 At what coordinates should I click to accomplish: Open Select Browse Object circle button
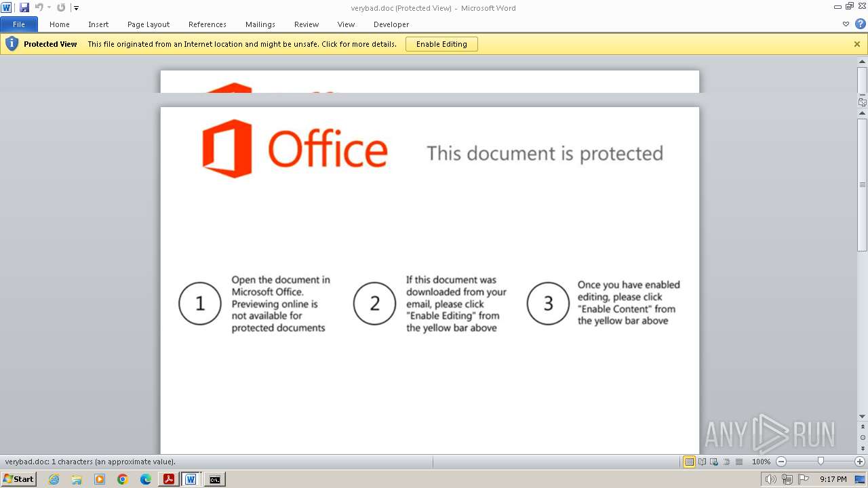click(x=863, y=437)
